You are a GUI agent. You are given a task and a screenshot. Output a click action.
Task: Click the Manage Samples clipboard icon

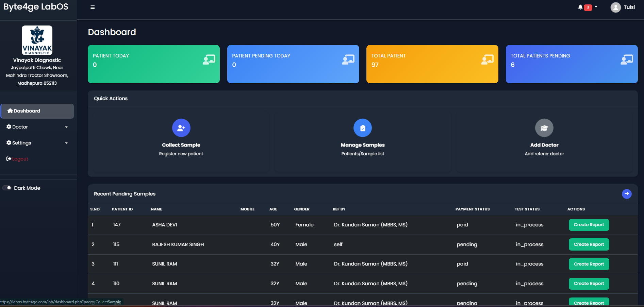coord(363,128)
